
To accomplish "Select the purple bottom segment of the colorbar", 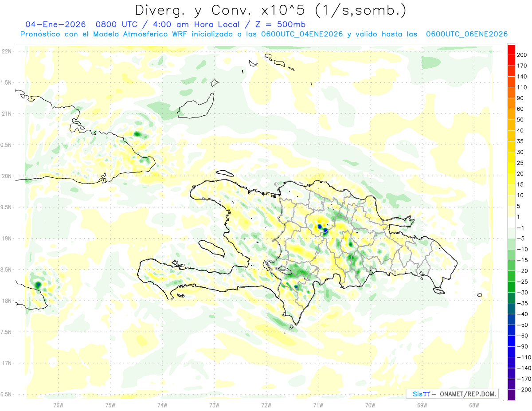I will [x=512, y=395].
